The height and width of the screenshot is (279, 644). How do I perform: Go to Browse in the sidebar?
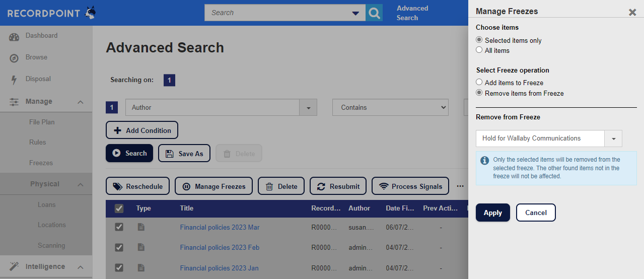(x=36, y=57)
